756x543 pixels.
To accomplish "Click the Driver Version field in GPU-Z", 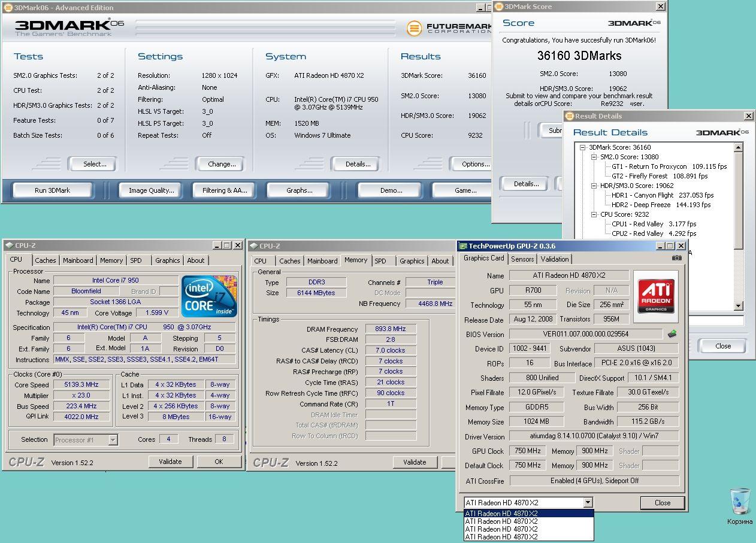I will (x=594, y=436).
